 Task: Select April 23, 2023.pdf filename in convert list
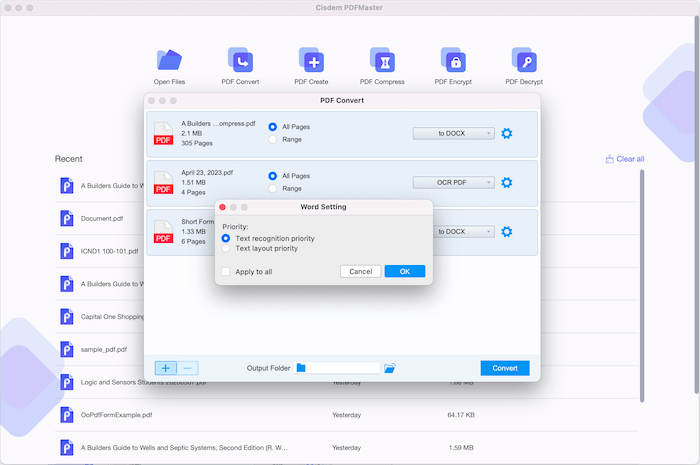207,173
